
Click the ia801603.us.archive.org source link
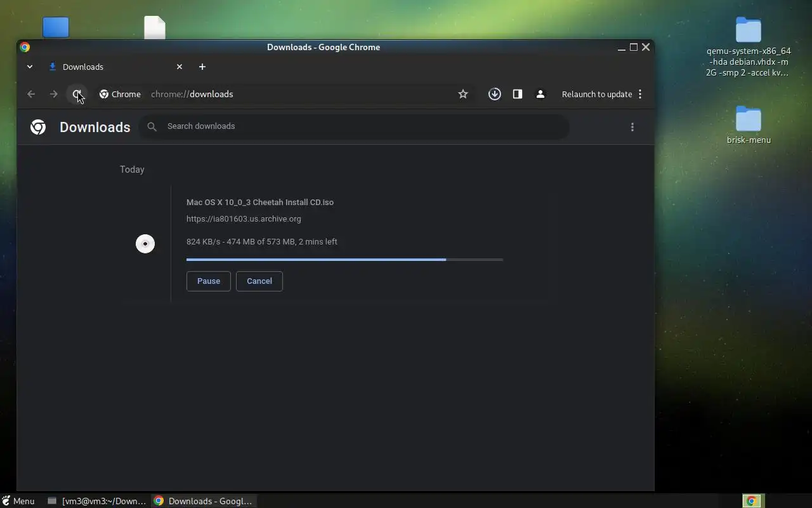coord(244,219)
